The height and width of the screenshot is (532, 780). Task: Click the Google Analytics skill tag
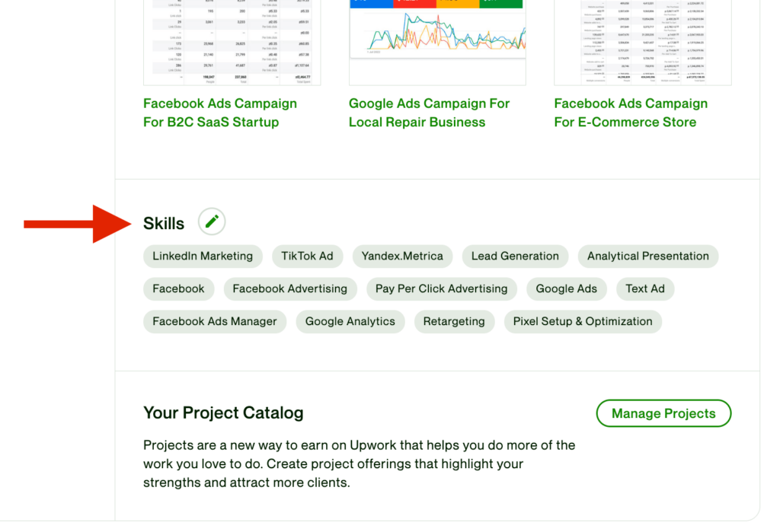[350, 322]
